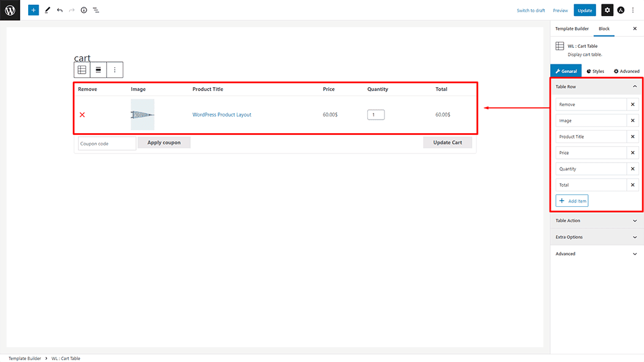Switch to the Template Builder tab
The height and width of the screenshot is (362, 644).
tap(572, 29)
